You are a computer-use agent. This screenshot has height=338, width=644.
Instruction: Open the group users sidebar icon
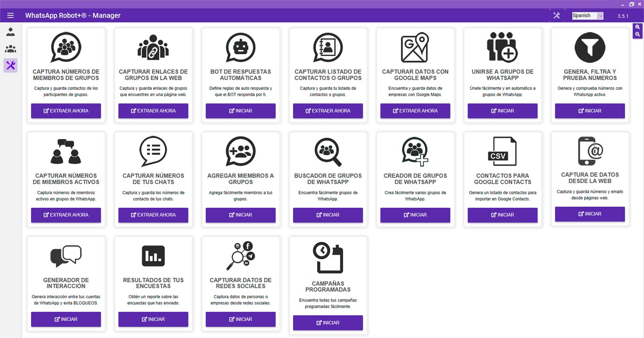pos(10,49)
